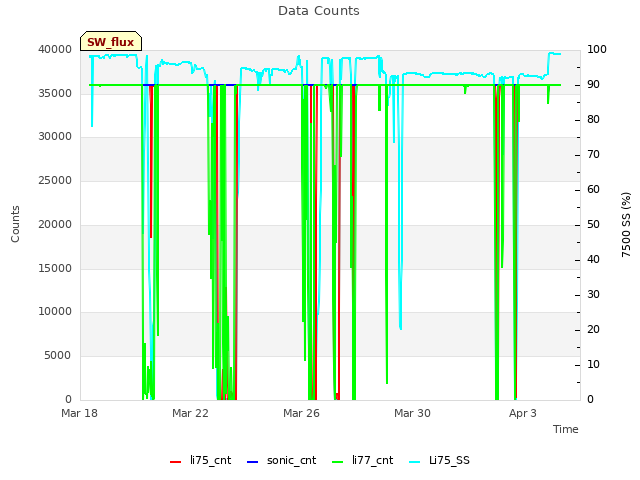Click the green li77_cnt legend swatch
The width and height of the screenshot is (640, 480).
(x=338, y=462)
